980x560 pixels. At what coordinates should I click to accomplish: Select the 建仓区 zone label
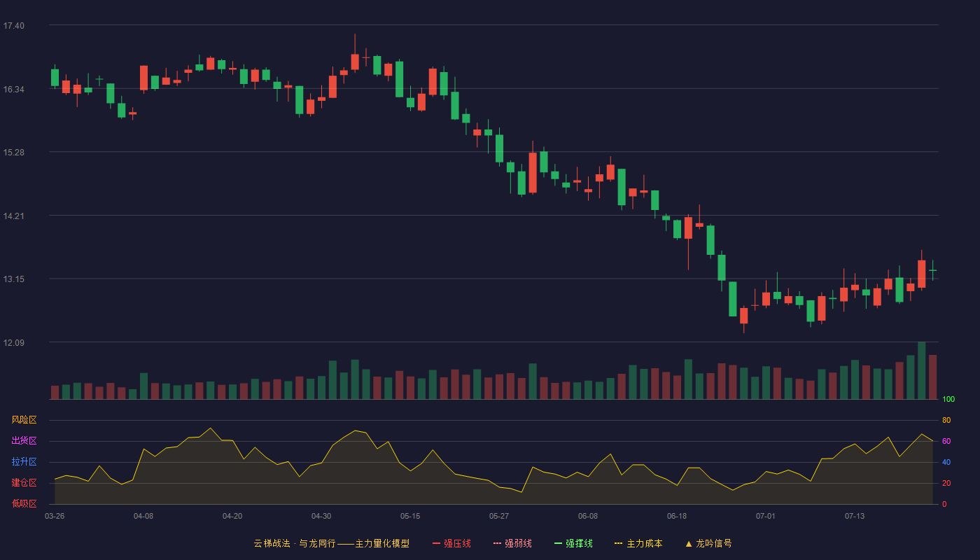24,483
